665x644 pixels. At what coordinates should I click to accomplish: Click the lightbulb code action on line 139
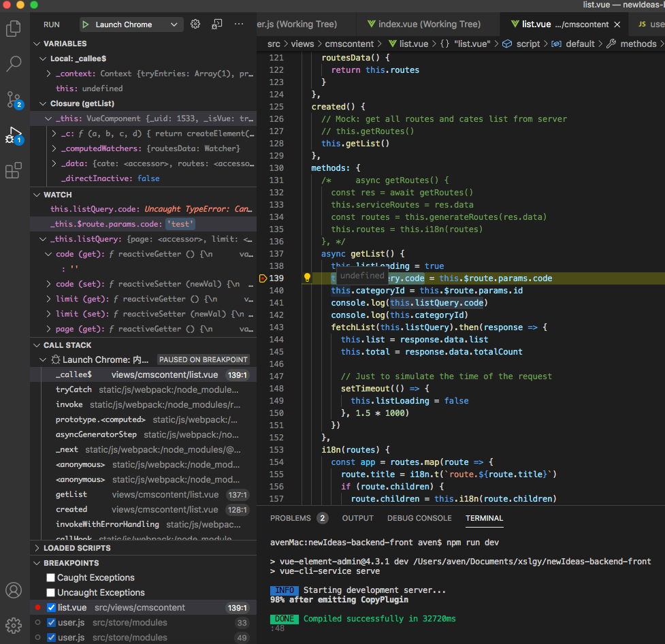307,278
